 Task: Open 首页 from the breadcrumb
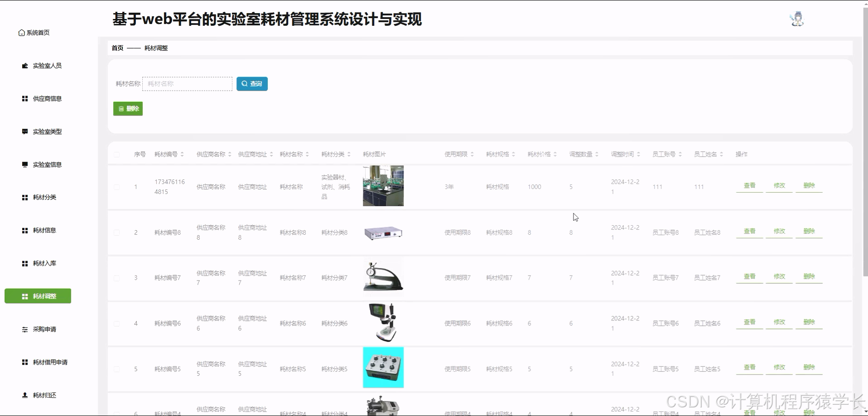pos(117,48)
